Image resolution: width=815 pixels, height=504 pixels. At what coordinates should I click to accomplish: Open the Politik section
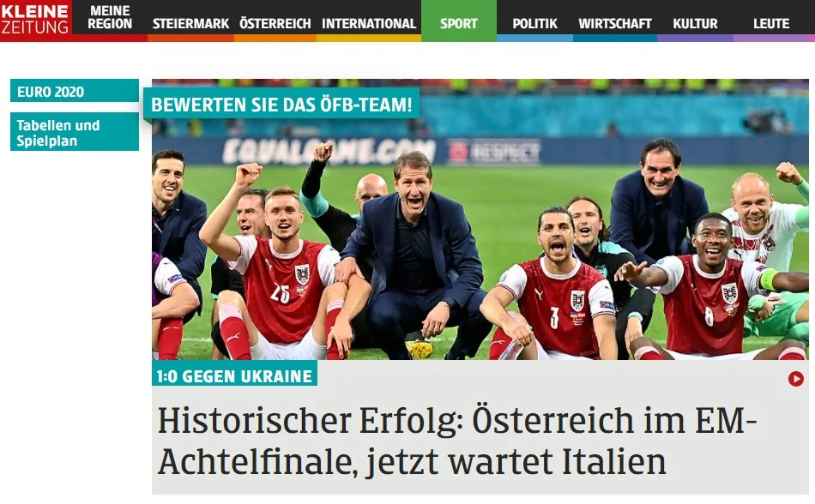click(534, 24)
